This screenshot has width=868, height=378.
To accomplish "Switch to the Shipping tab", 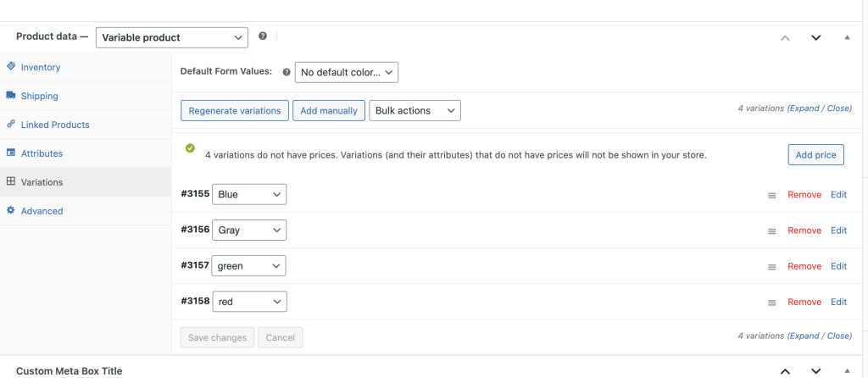I will (39, 96).
